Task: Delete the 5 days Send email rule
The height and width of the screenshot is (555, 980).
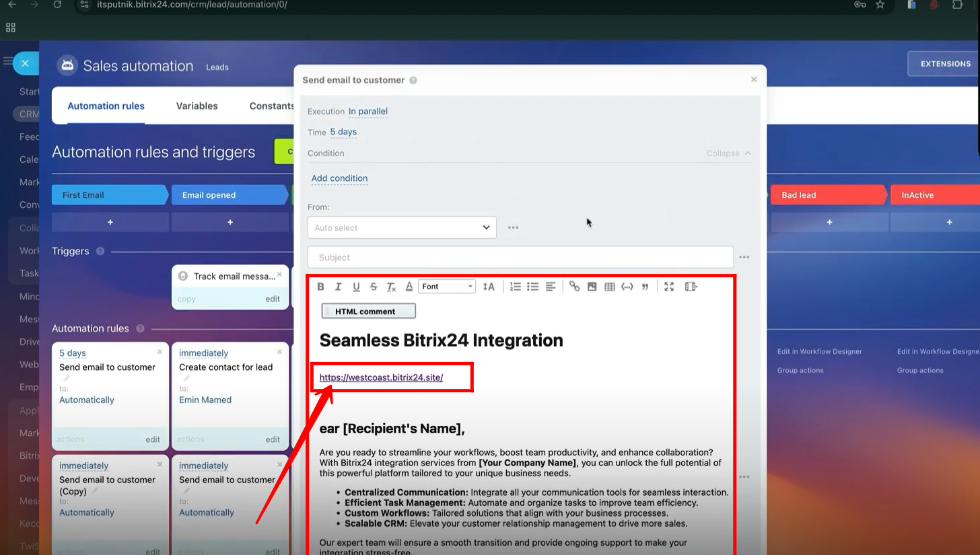Action: [160, 352]
